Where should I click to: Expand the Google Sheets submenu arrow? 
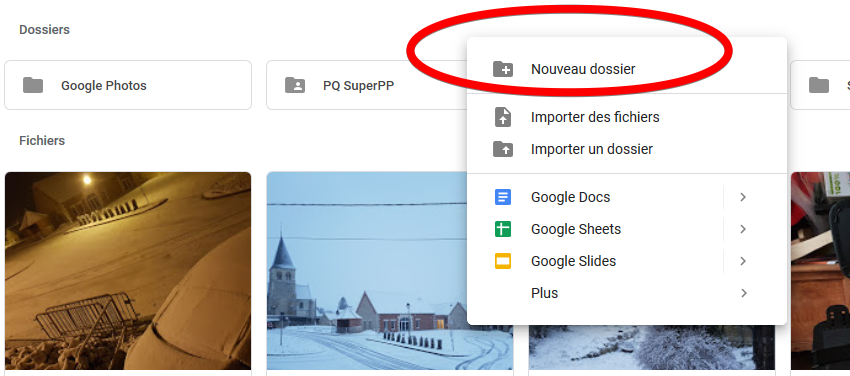point(743,229)
